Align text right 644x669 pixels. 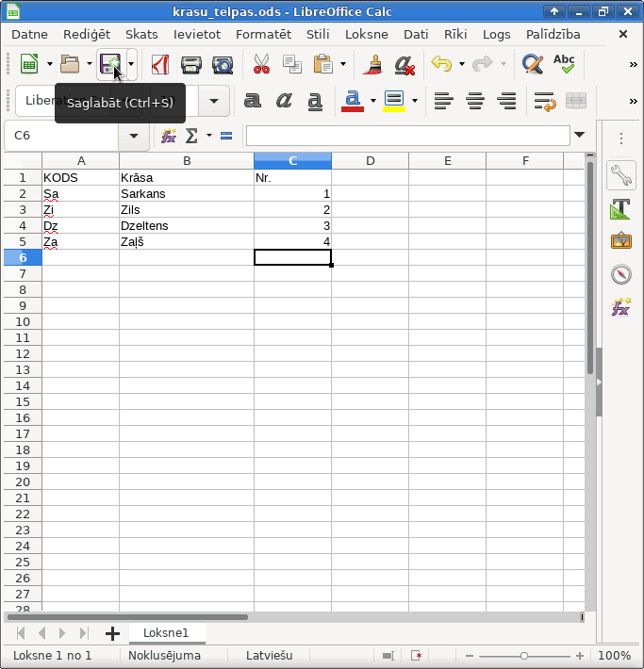[x=506, y=101]
